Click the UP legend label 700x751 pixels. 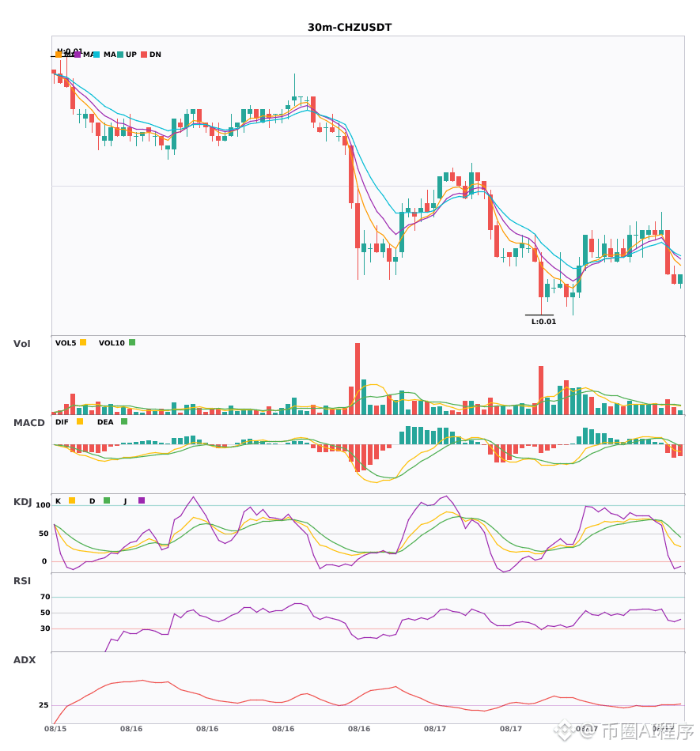point(131,55)
